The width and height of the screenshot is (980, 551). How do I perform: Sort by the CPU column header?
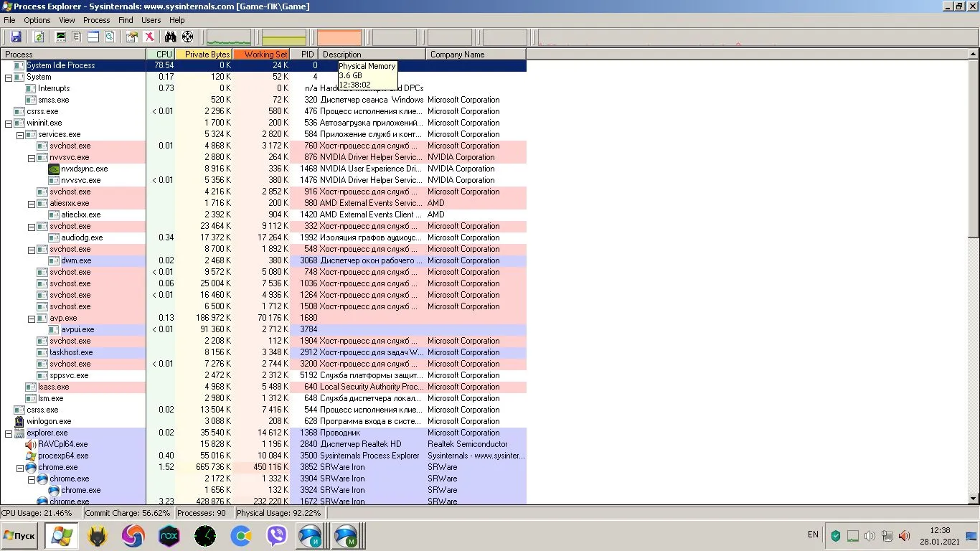[161, 55]
